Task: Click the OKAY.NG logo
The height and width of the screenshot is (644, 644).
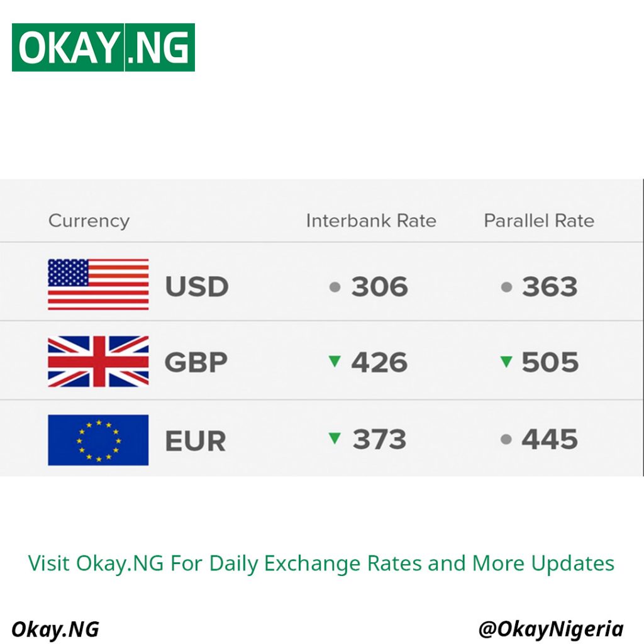Action: point(103,47)
